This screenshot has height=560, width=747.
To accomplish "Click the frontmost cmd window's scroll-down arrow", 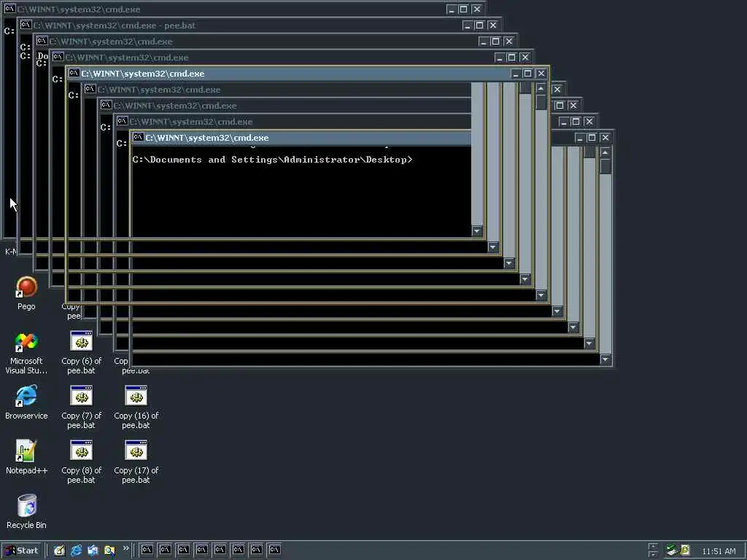I will pyautogui.click(x=605, y=359).
